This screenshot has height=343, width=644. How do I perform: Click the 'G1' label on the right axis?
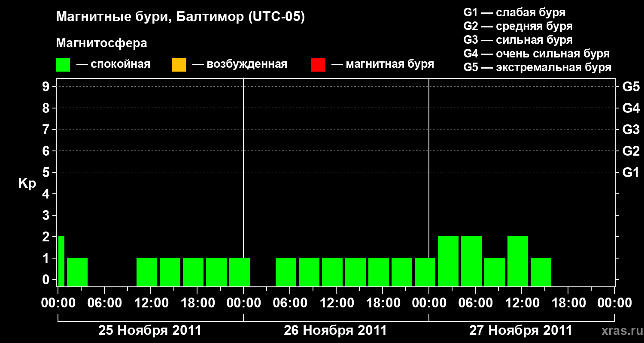coord(631,172)
